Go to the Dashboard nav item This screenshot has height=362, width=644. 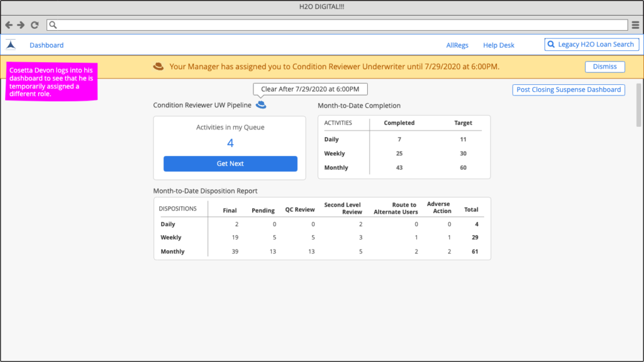(47, 45)
